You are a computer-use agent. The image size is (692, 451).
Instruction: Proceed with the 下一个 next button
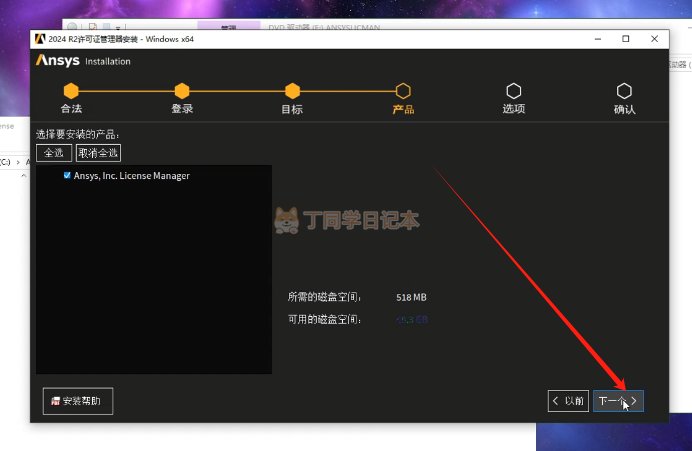click(x=618, y=401)
